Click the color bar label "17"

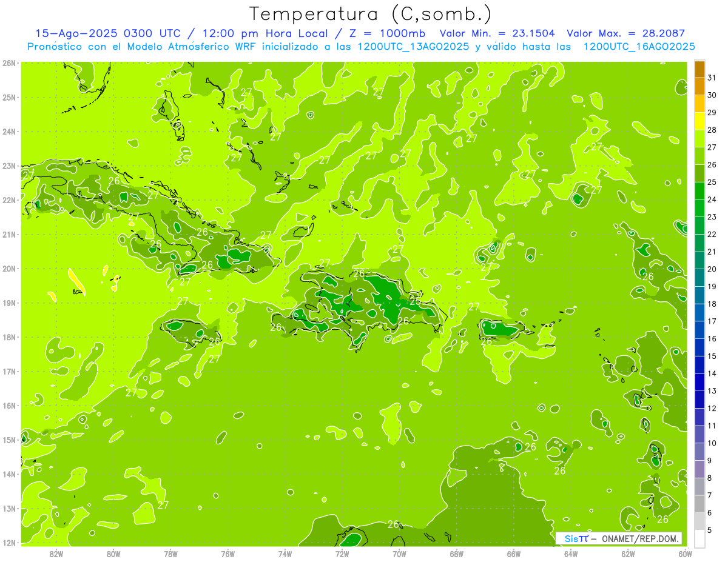(x=712, y=321)
